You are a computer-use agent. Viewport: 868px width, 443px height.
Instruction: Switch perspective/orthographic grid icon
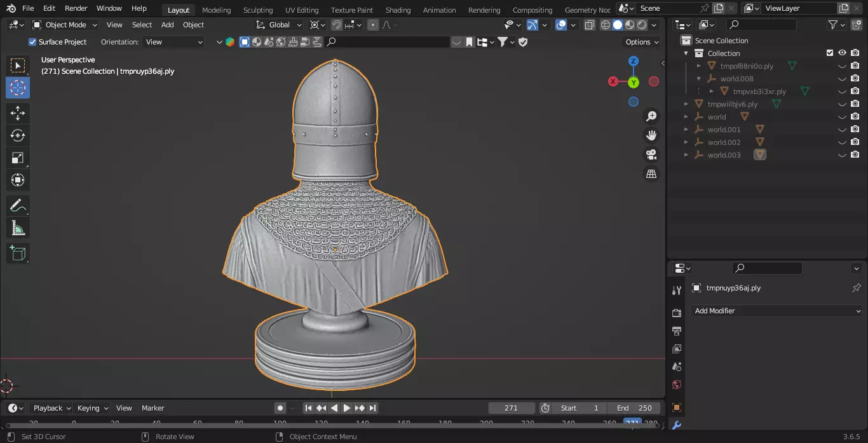[x=651, y=174]
